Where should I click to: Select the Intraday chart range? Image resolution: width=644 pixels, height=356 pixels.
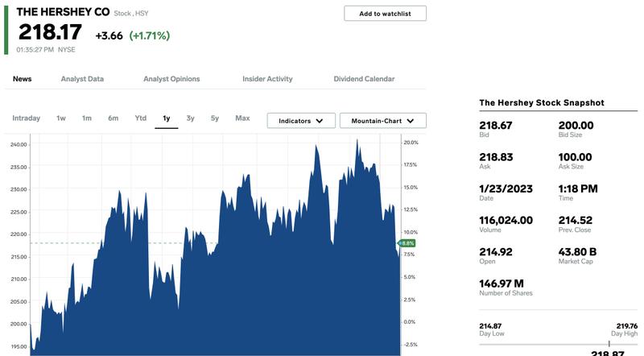pos(27,118)
